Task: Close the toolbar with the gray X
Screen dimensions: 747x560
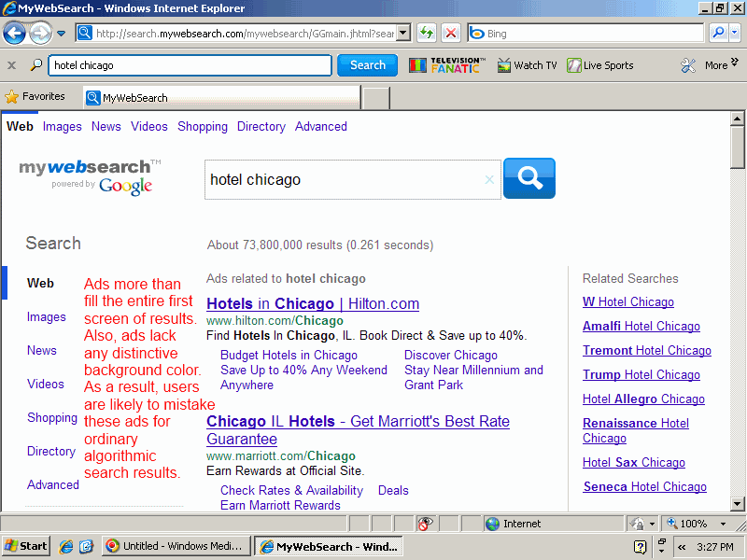Action: (x=12, y=65)
